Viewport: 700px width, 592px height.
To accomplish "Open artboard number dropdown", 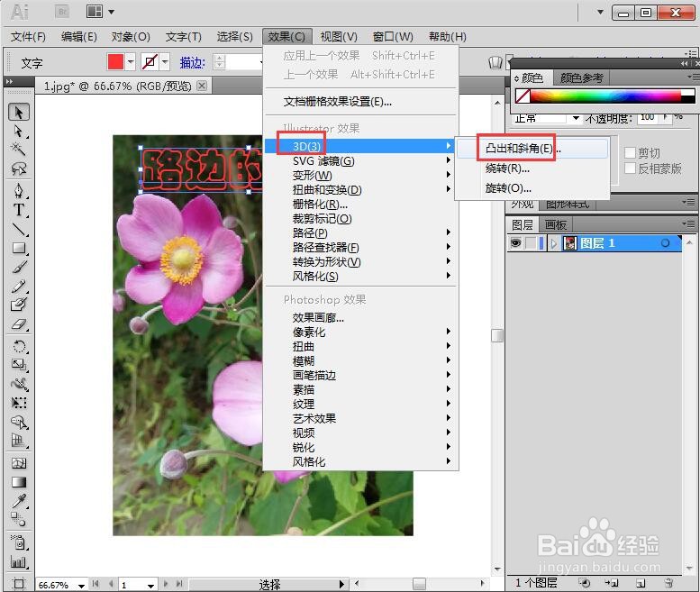I will (x=150, y=585).
